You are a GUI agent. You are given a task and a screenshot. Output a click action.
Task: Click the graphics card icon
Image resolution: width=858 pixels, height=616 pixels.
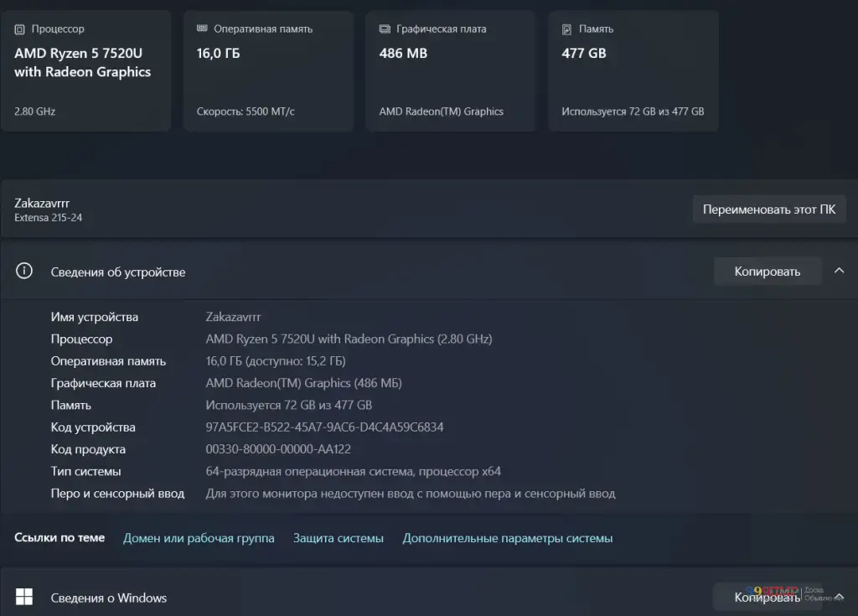tap(385, 28)
